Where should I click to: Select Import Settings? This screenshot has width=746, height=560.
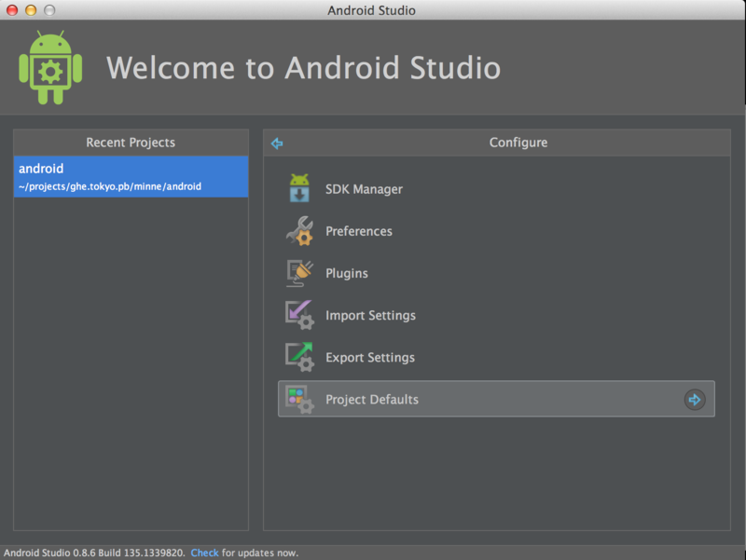[x=370, y=315]
